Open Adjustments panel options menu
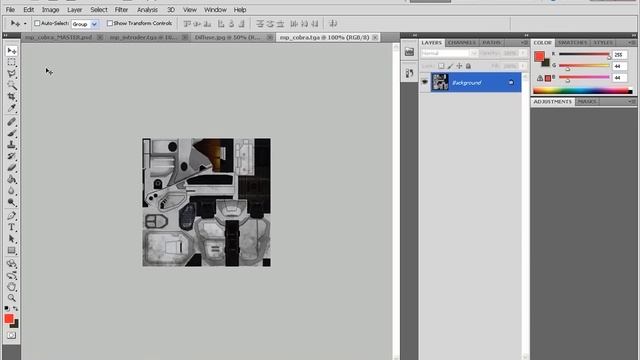 pos(632,101)
